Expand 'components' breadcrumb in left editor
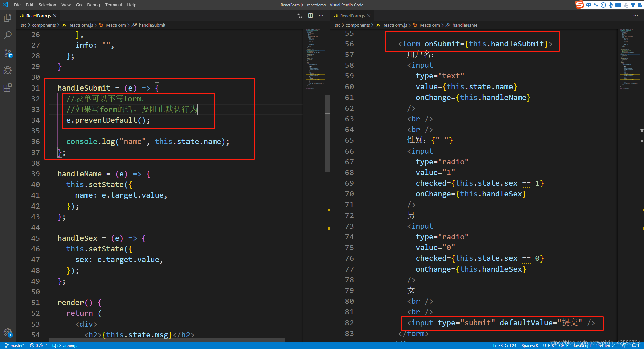 pos(44,25)
